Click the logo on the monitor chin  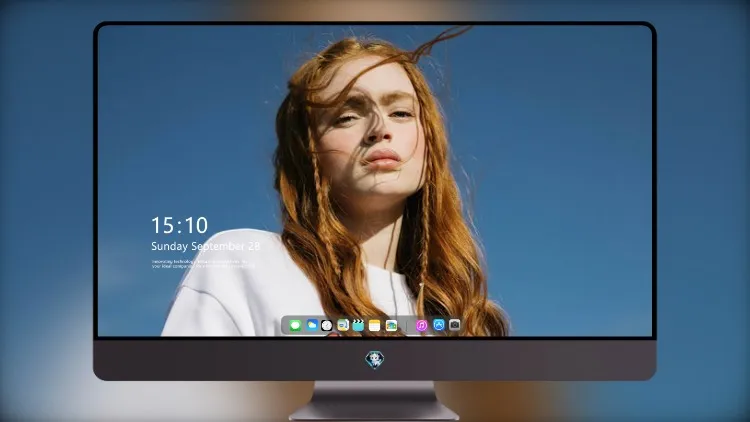[375, 359]
